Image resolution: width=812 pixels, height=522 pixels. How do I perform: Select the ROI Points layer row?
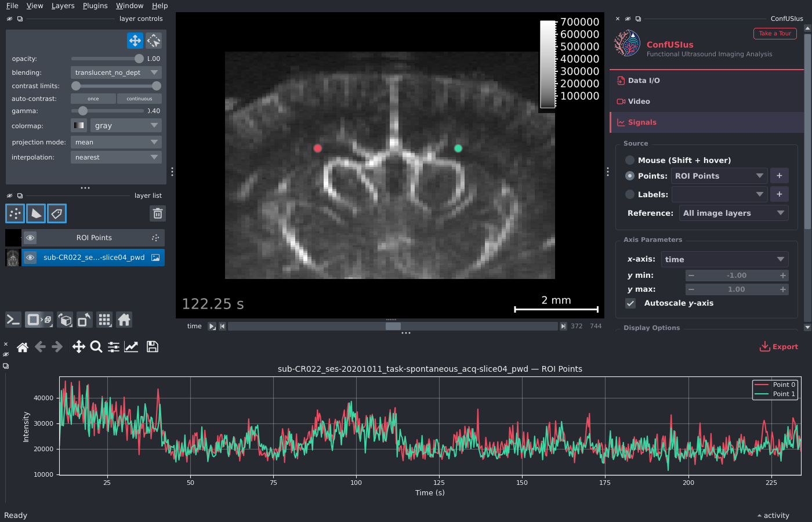click(x=93, y=238)
